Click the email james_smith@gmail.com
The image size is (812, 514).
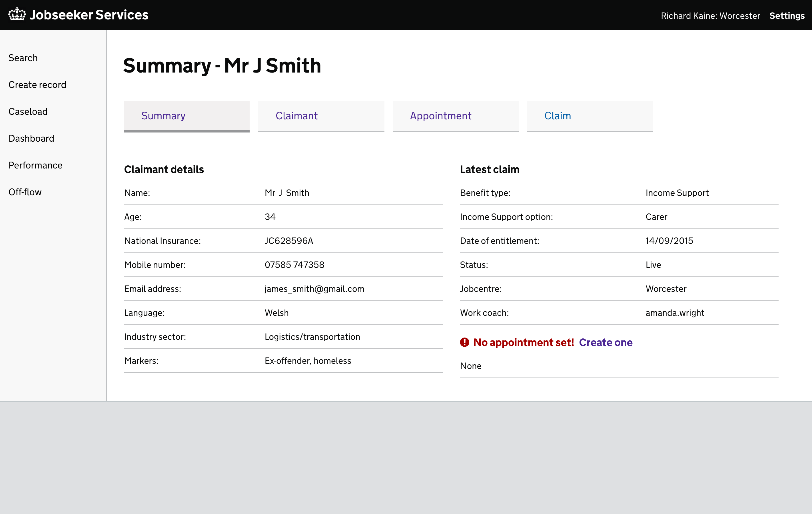[314, 289]
